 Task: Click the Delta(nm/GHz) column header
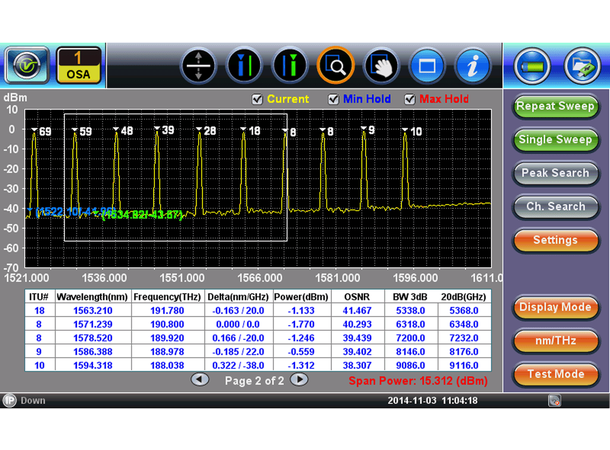click(x=238, y=297)
